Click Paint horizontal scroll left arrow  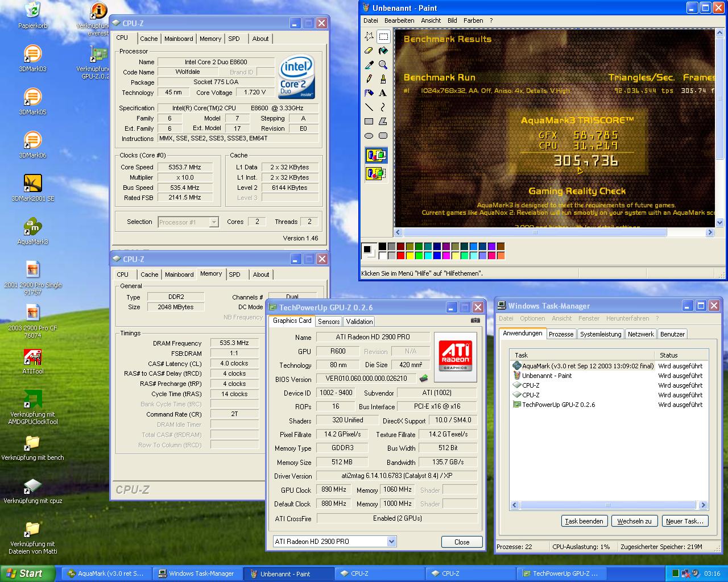399,232
